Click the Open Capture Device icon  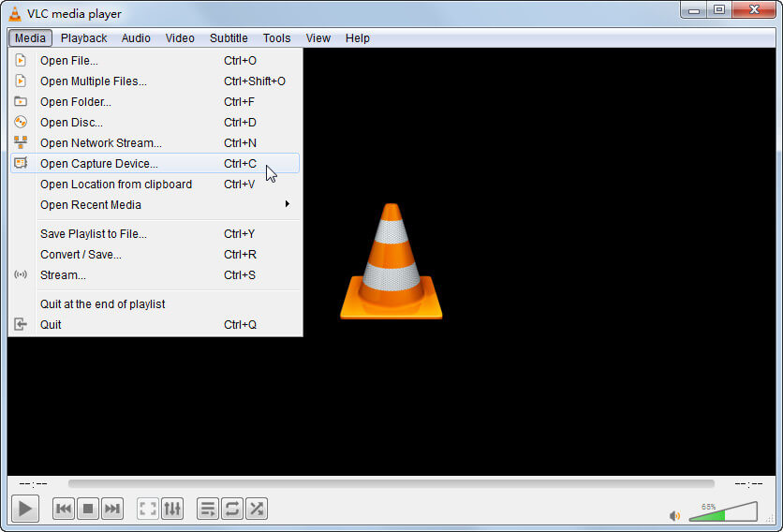click(21, 163)
